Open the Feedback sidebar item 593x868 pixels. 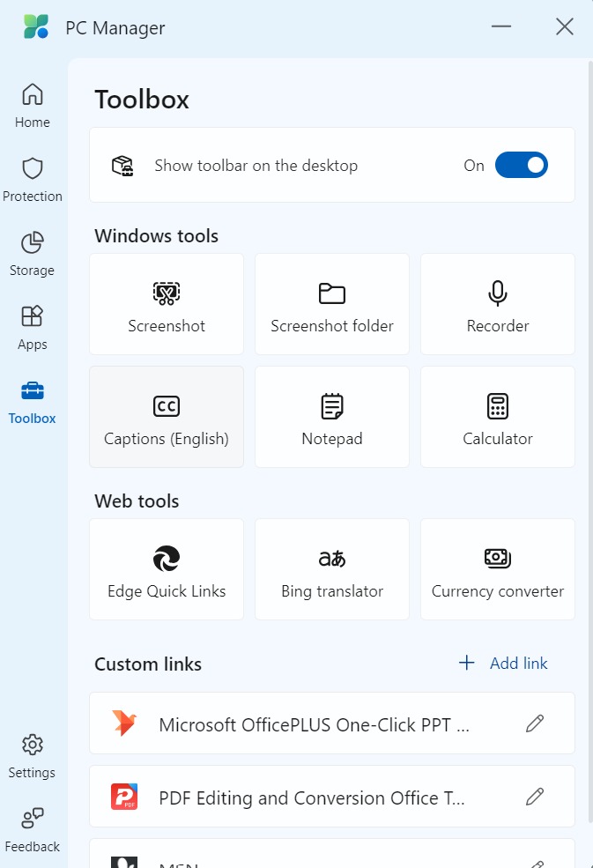click(x=32, y=830)
